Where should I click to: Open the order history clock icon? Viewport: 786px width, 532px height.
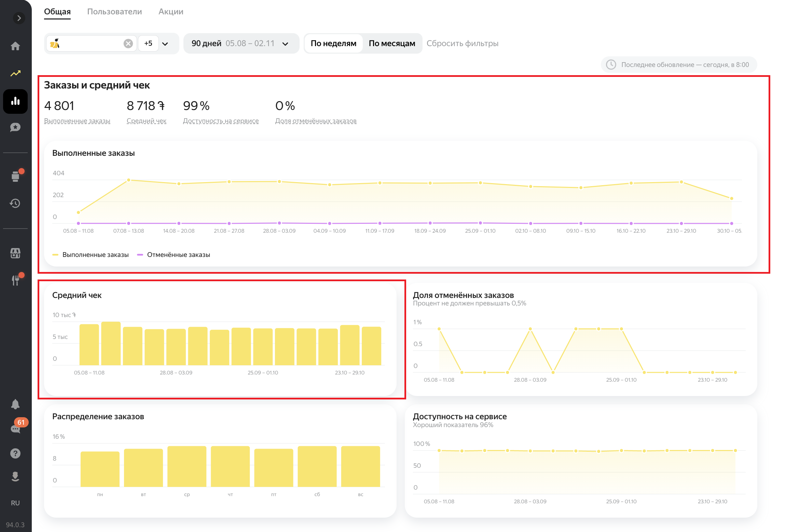(x=15, y=203)
